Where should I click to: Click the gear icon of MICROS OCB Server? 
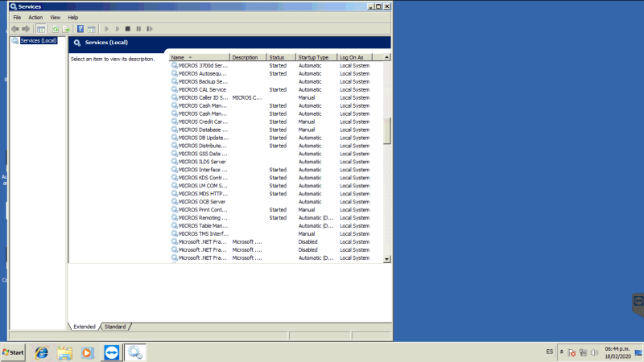pos(174,202)
